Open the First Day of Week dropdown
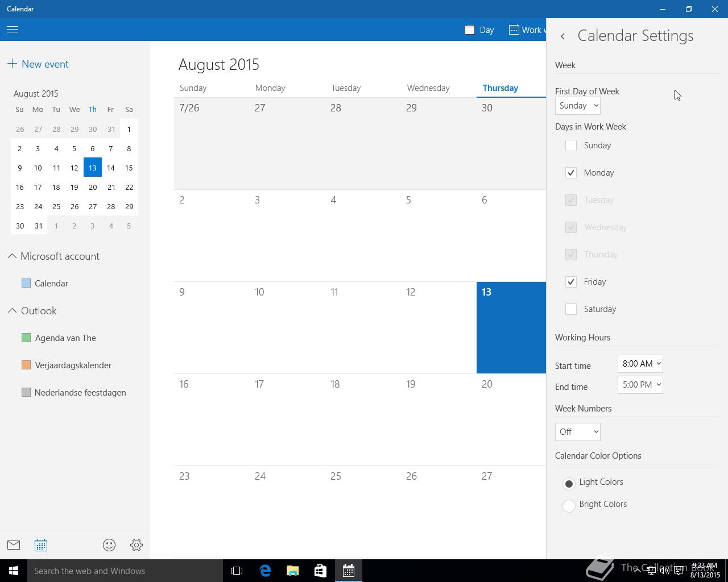Viewport: 728px width, 582px height. pyautogui.click(x=578, y=106)
